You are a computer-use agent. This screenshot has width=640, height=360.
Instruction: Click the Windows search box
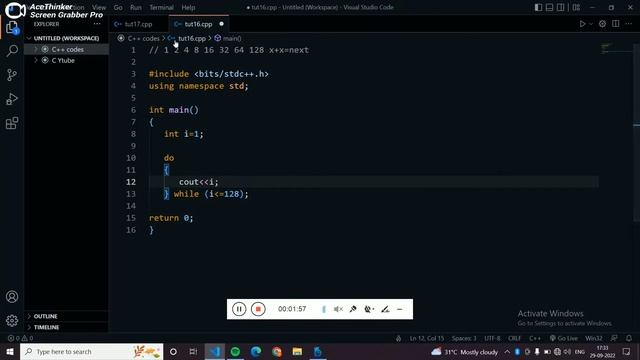91,351
